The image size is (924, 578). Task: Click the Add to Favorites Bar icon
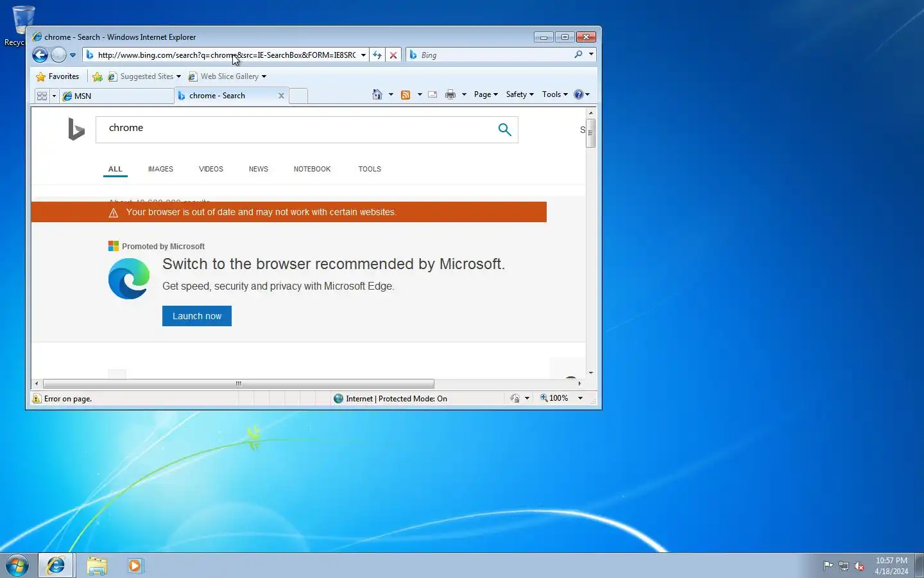(x=98, y=76)
